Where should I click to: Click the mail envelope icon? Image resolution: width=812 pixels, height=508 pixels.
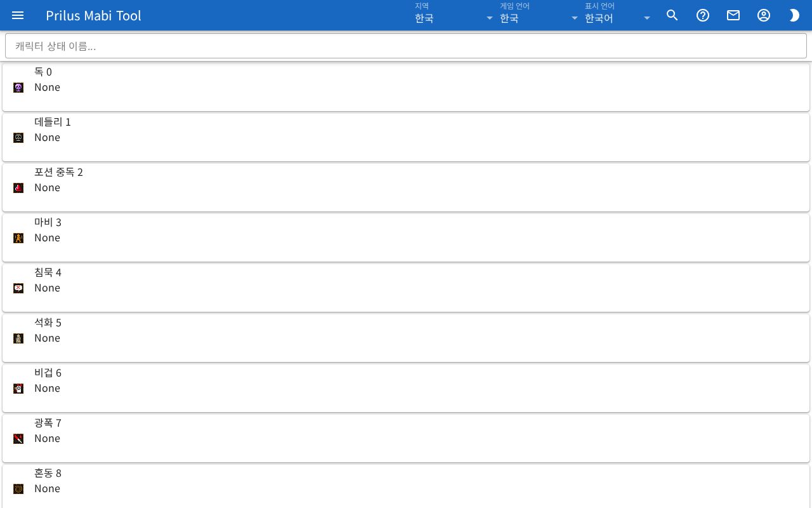click(x=733, y=15)
